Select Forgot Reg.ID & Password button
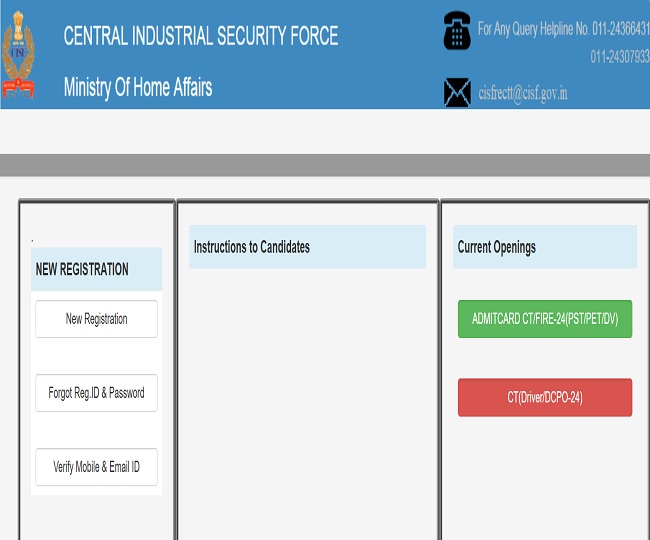This screenshot has width=650, height=540. click(x=96, y=393)
